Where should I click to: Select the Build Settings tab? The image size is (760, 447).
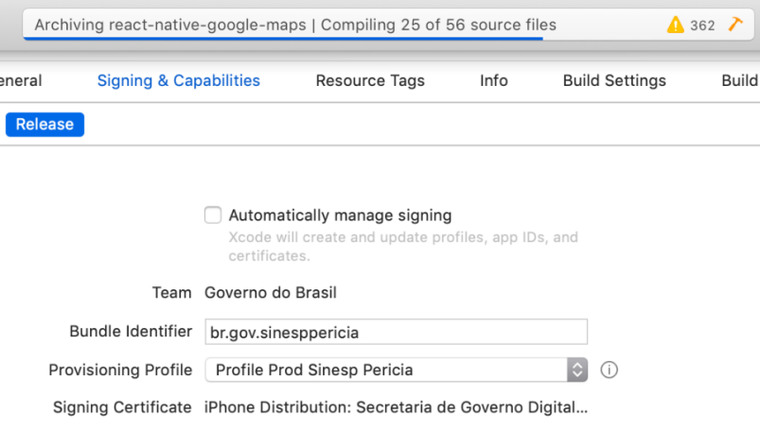(x=614, y=81)
